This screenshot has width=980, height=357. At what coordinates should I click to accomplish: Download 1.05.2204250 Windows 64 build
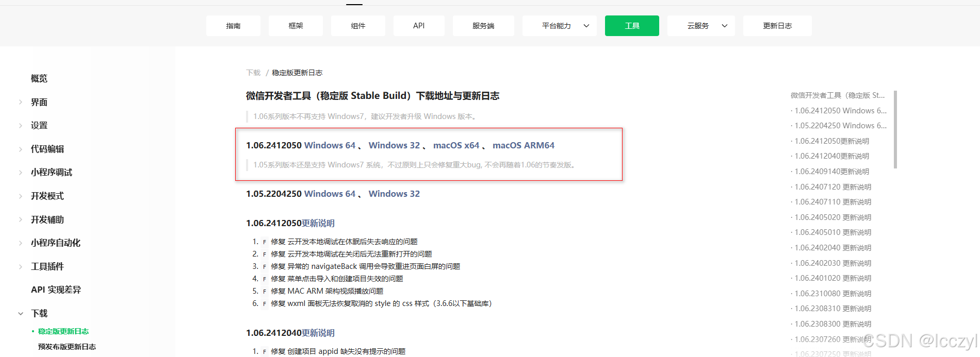(x=330, y=194)
